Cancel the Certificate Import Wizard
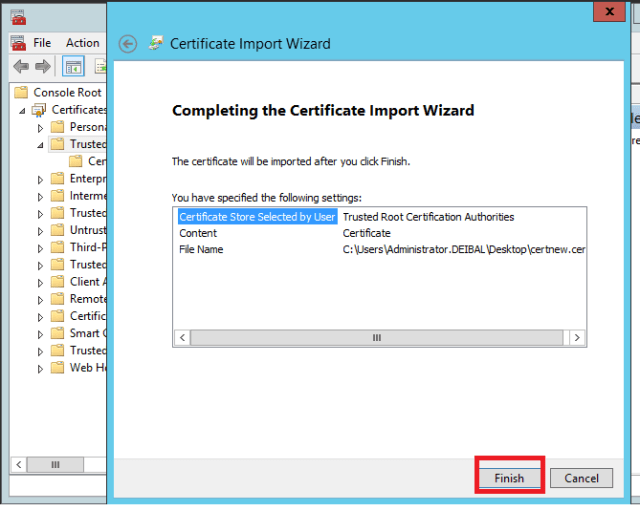Screen dimensions: 640x511 pos(581,478)
